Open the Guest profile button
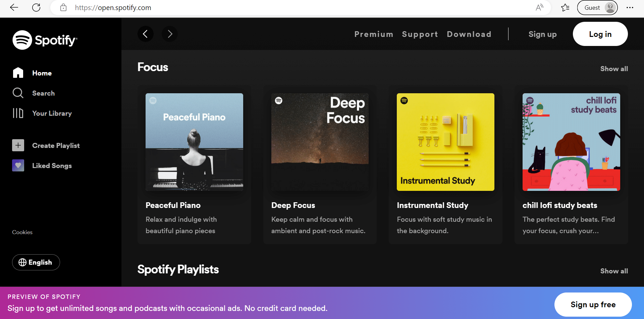This screenshot has height=319, width=644. [x=597, y=7]
